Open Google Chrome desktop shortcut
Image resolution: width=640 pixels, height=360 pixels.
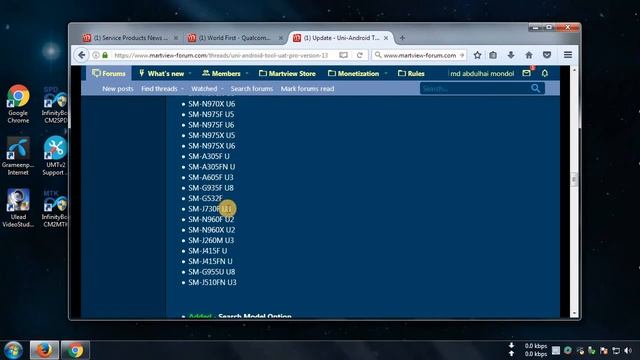tap(18, 104)
